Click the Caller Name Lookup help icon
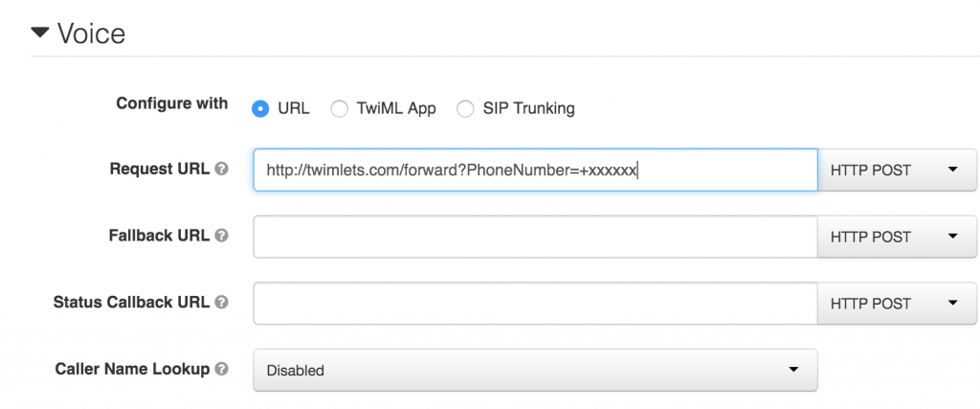The width and height of the screenshot is (980, 409). [x=222, y=369]
